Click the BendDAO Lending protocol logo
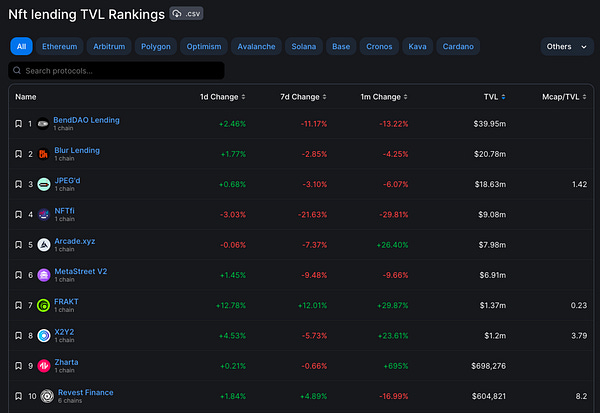Image resolution: width=600 pixels, height=413 pixels. click(x=43, y=124)
